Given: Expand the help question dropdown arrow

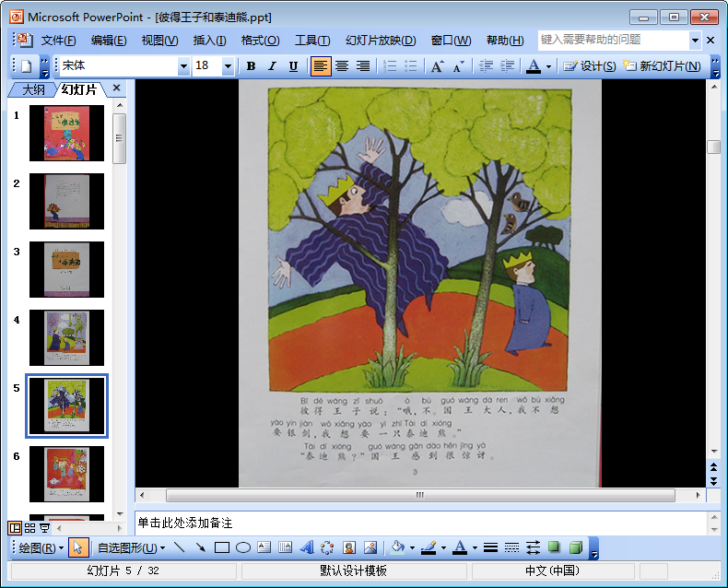Looking at the screenshot, I should point(695,40).
